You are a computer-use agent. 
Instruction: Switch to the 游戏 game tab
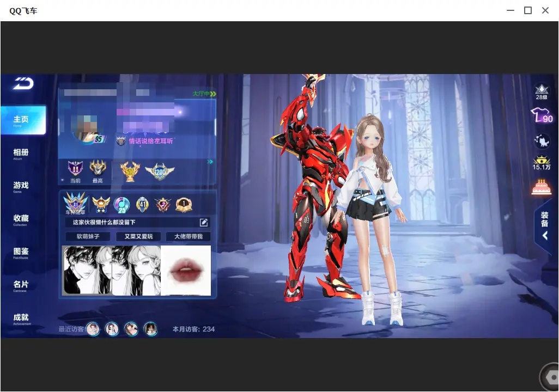[21, 186]
